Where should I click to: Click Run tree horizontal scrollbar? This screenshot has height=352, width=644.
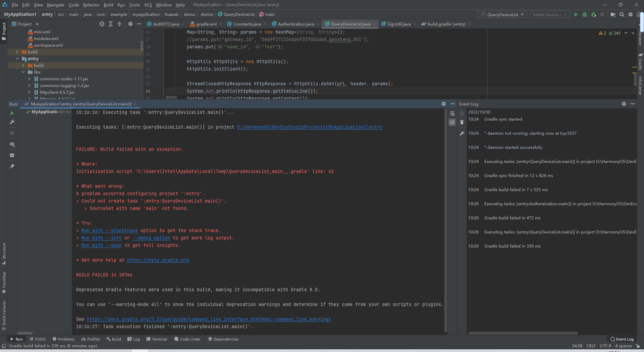click(25, 333)
